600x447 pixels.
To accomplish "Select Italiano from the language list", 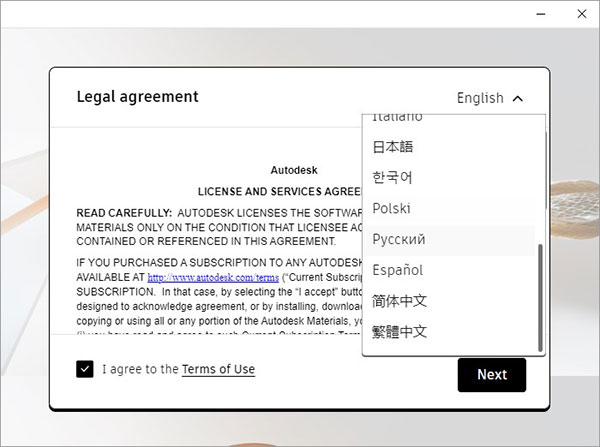I will [398, 118].
